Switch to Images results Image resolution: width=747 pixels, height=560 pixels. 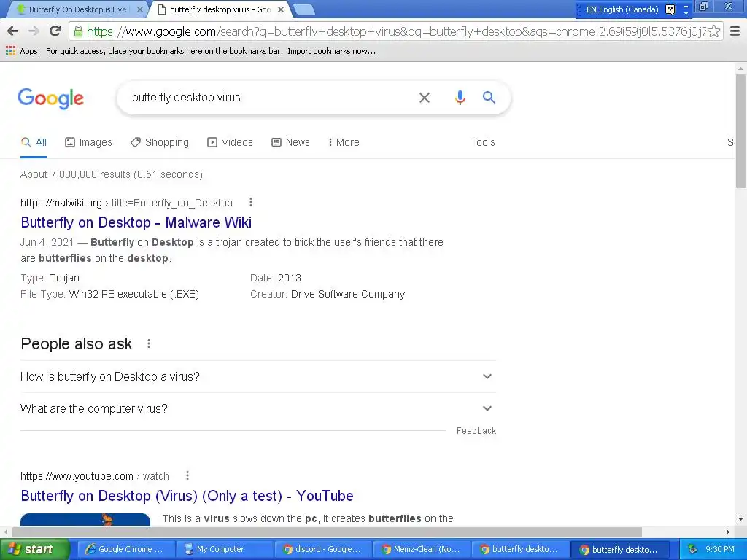click(88, 142)
